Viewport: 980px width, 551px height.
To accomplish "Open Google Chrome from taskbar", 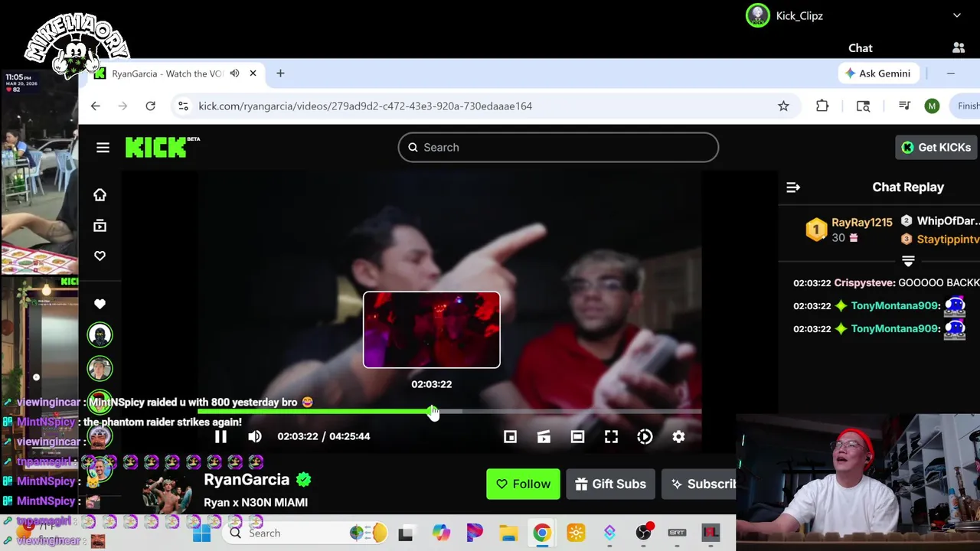I will [541, 533].
